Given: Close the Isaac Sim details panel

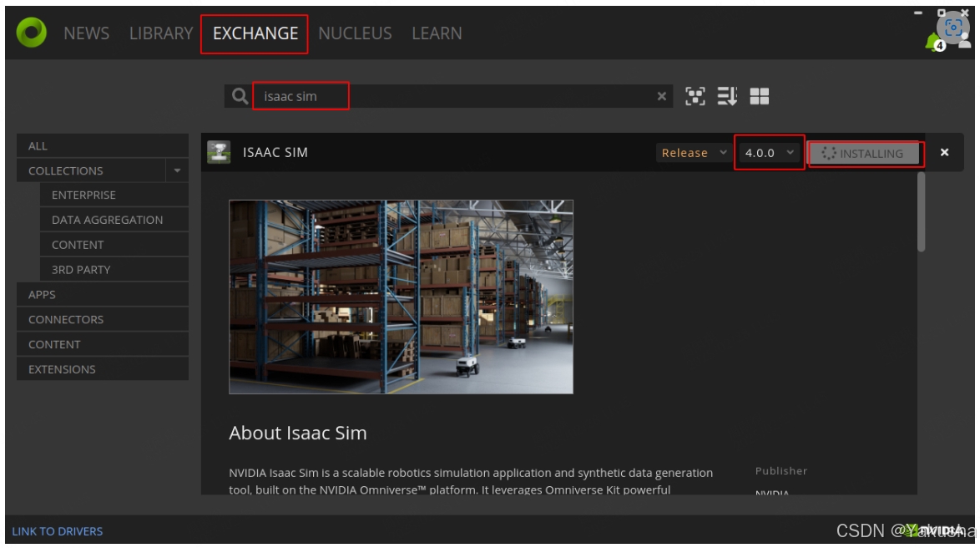Looking at the screenshot, I should (944, 152).
